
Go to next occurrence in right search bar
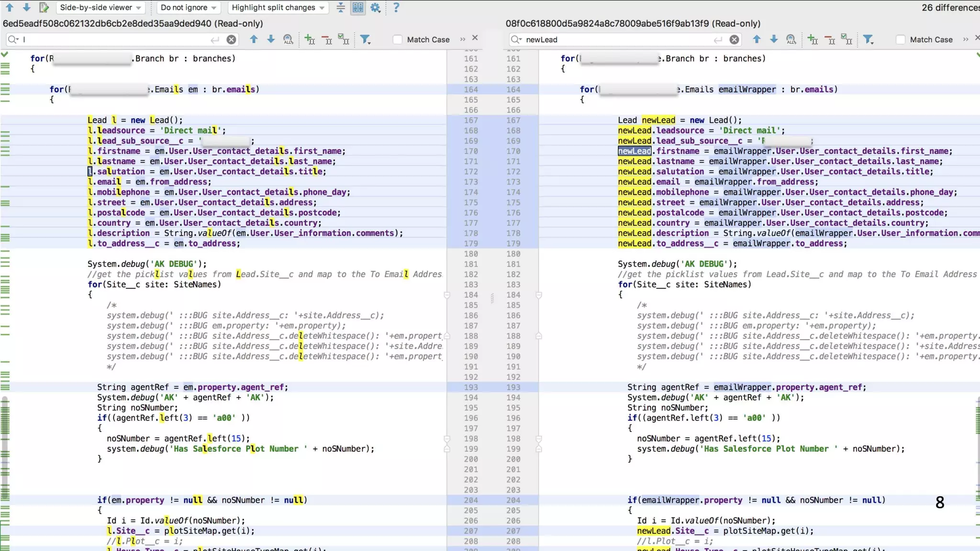click(x=774, y=39)
